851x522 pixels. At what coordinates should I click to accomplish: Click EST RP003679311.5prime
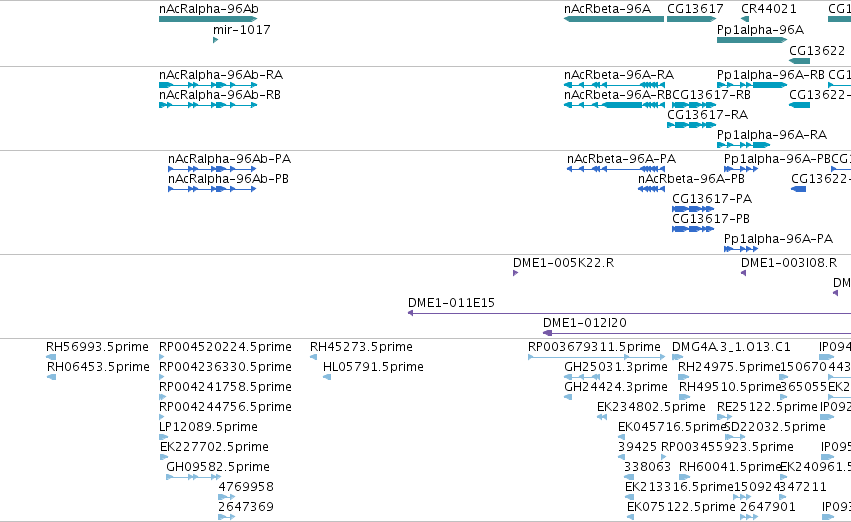pyautogui.click(x=596, y=357)
